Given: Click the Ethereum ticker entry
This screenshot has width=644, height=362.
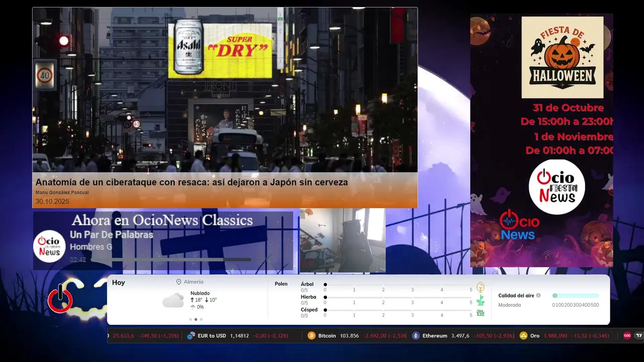Looking at the screenshot, I should (463, 335).
